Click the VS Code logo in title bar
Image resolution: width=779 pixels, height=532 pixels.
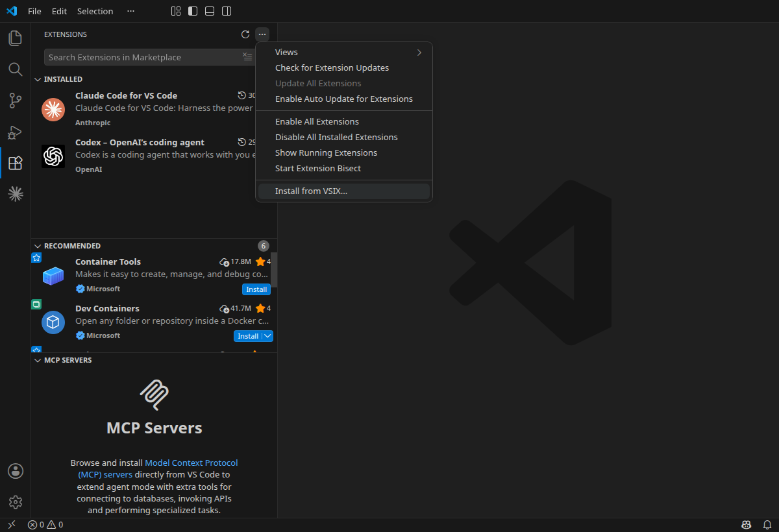pyautogui.click(x=12, y=11)
